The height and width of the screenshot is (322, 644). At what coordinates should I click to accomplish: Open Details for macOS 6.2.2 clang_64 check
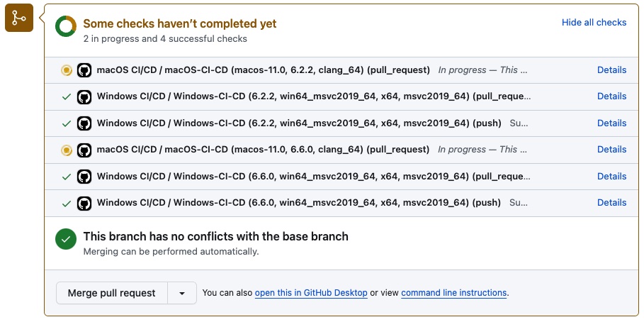click(611, 70)
